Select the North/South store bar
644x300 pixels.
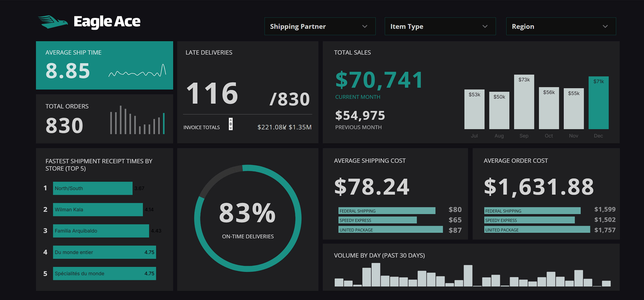pos(92,188)
